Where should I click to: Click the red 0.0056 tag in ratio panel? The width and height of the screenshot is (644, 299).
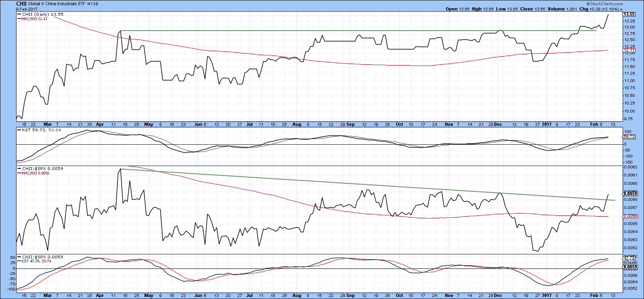[x=630, y=216]
